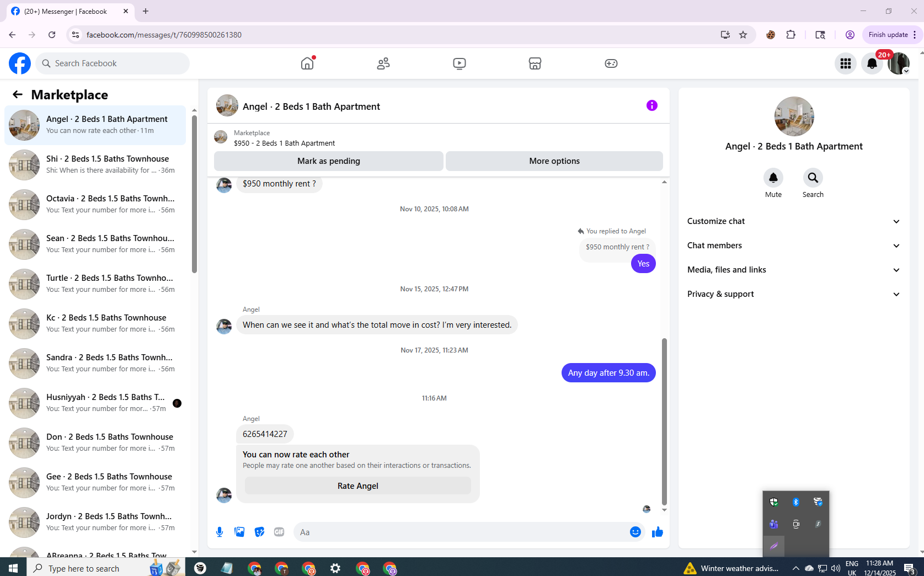Viewport: 924px width, 576px height.
Task: Open the Friends icon in top navigation
Action: (383, 63)
